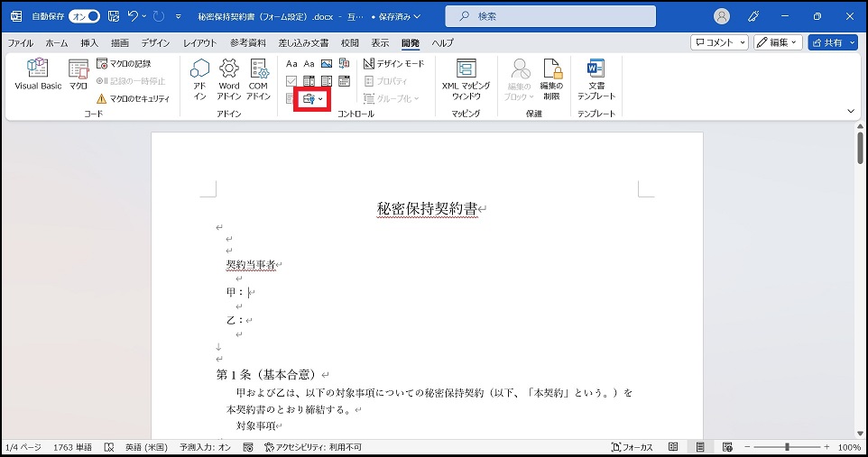Switch to Mailings (差し込み文書) tab
Screen dimensions: 868x457
(303, 42)
